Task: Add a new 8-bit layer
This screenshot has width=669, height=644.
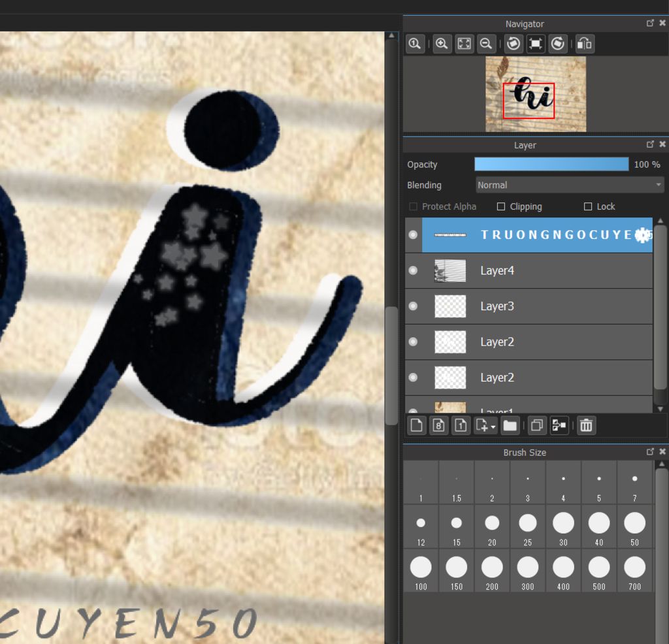Action: 438,425
